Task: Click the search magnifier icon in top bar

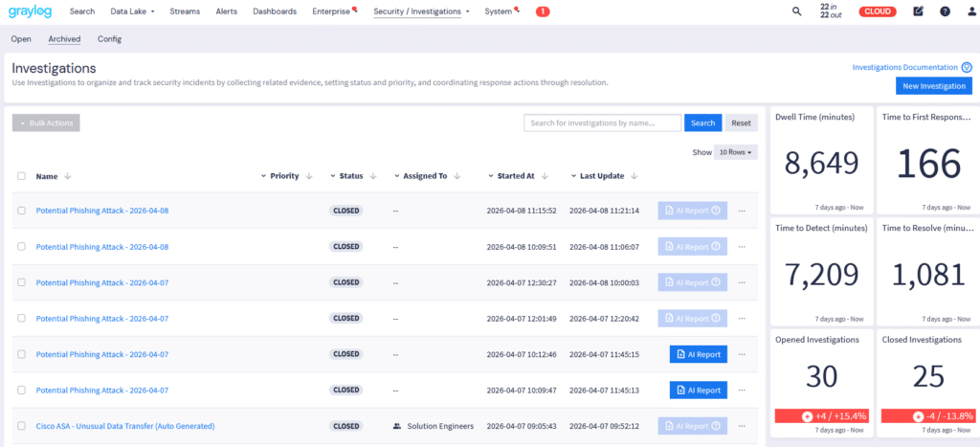Action: [797, 11]
